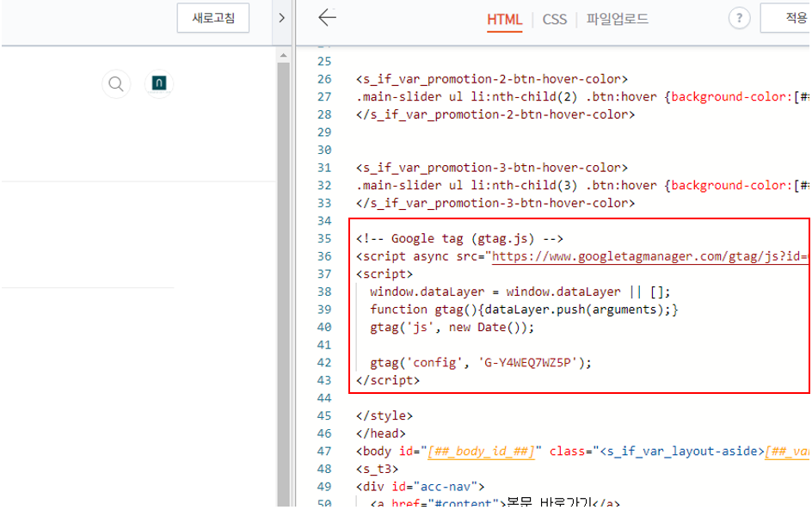The image size is (812, 510).
Task: Click the opening <script> tag on line 37
Action: point(384,273)
